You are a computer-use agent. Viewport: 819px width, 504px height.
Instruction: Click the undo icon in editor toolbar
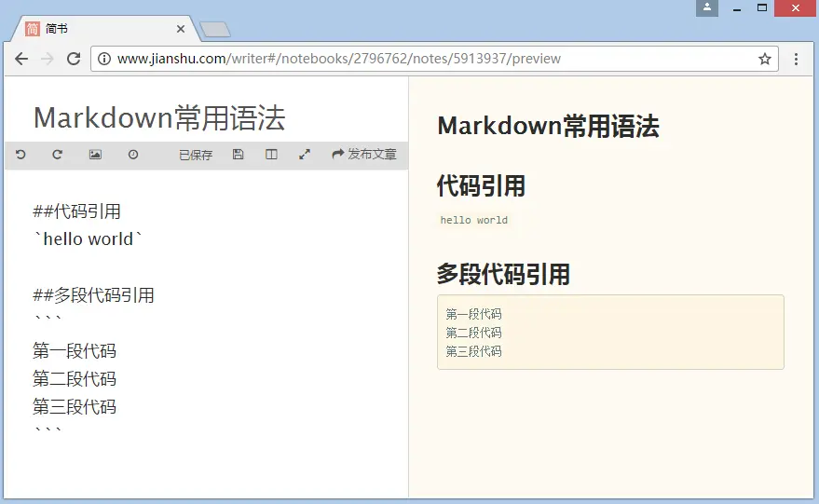point(20,155)
